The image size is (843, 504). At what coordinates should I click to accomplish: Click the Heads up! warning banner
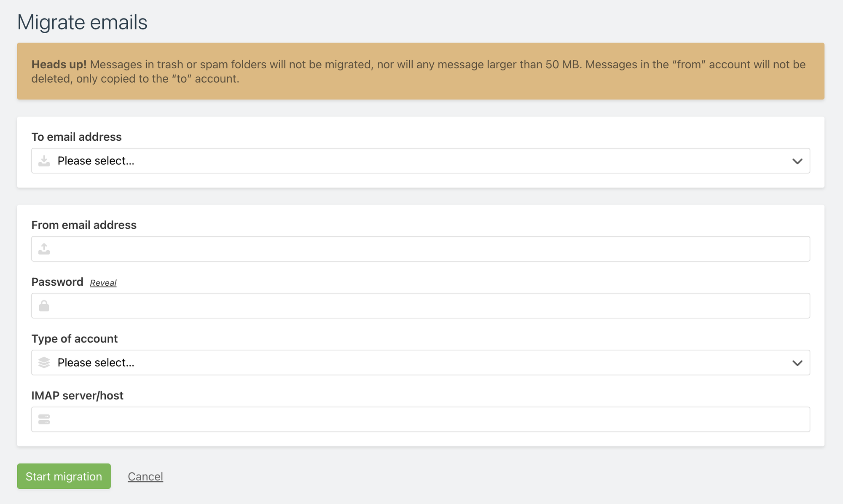421,71
